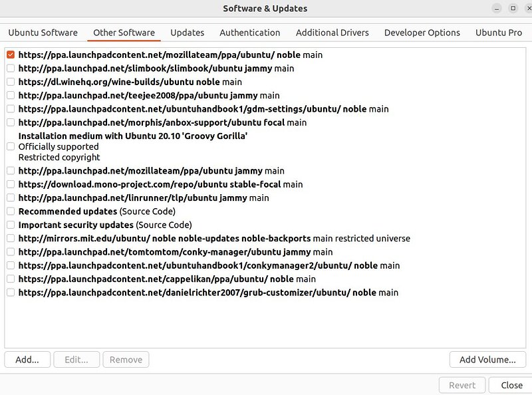The image size is (532, 395).
Task: Select the mozillateam/ppa/ubuntu jammy row text
Action: coord(152,171)
